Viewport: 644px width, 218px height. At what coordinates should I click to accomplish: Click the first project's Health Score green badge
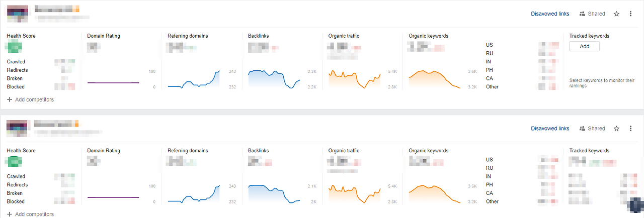tap(14, 48)
